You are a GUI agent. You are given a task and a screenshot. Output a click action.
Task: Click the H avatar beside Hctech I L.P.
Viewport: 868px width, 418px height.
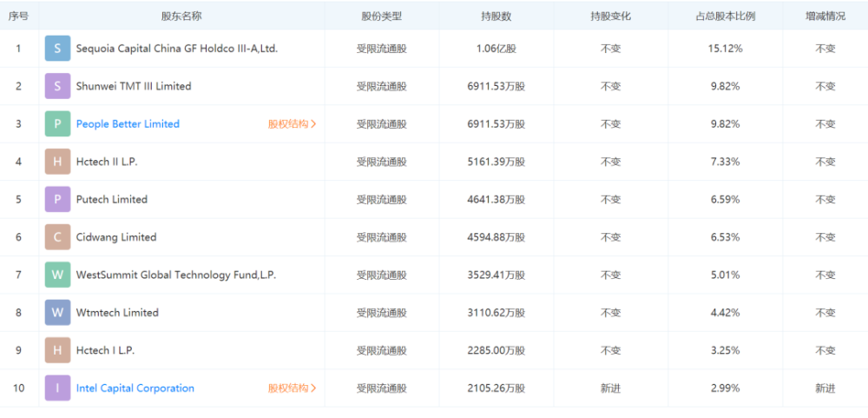[57, 350]
